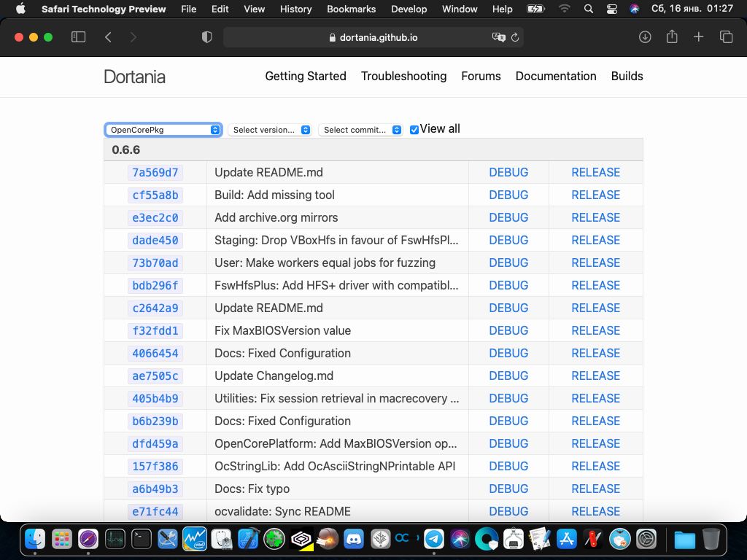Click the translate page icon in address bar
This screenshot has height=560, width=747.
click(x=498, y=37)
